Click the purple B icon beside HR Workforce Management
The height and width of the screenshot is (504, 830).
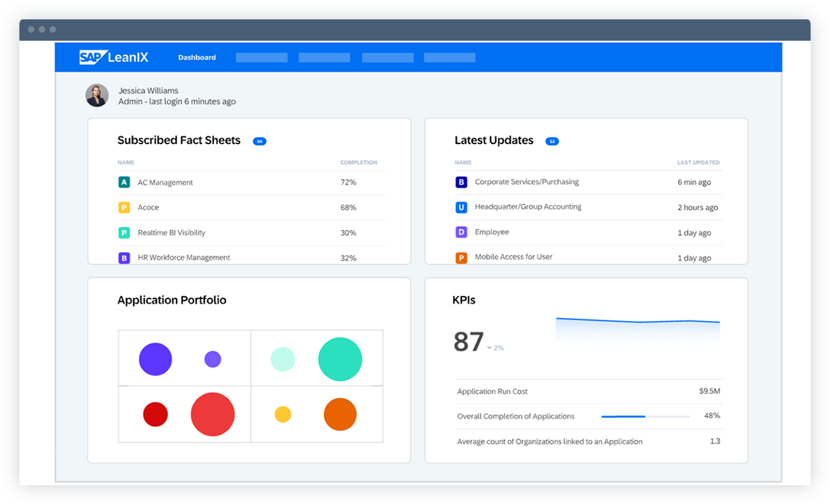pyautogui.click(x=124, y=257)
